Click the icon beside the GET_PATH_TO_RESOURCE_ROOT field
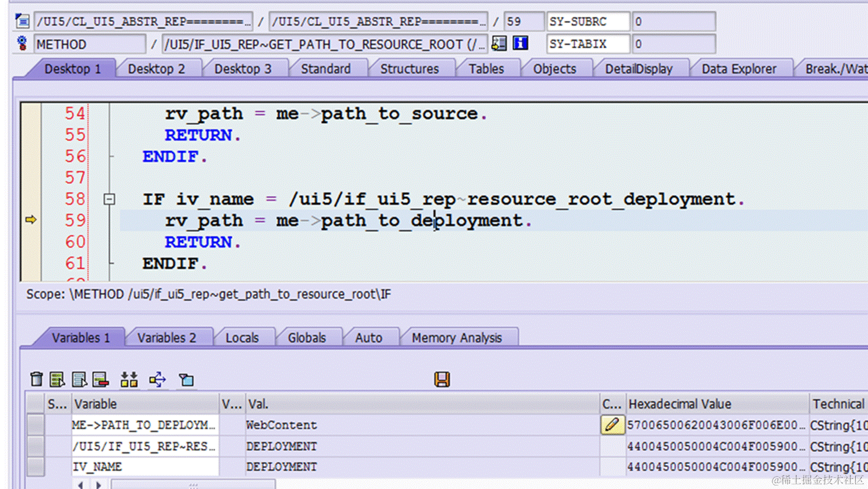The image size is (868, 489). coord(499,43)
